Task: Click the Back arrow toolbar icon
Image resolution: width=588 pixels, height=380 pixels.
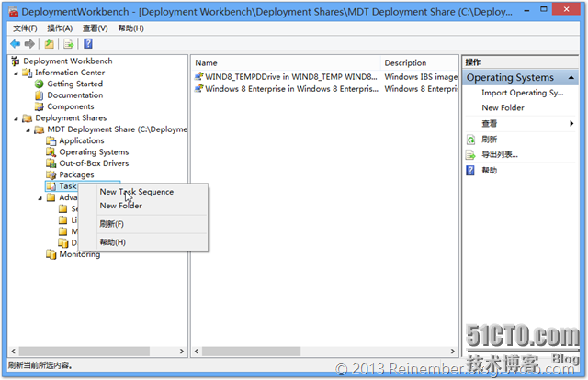Action: 15,44
